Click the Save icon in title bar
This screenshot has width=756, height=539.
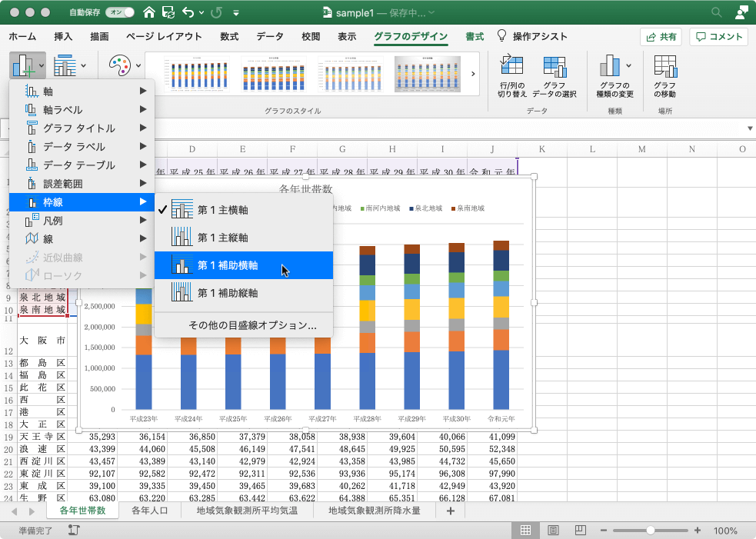coord(168,12)
